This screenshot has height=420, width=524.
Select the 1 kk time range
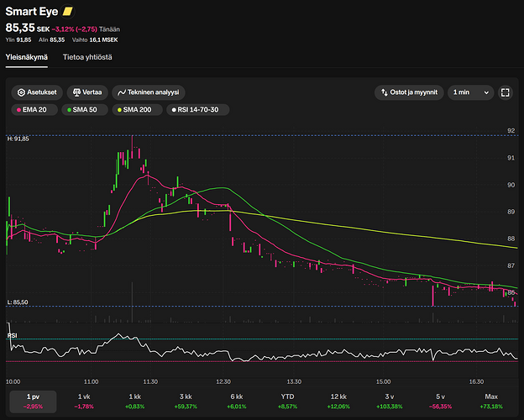134,402
